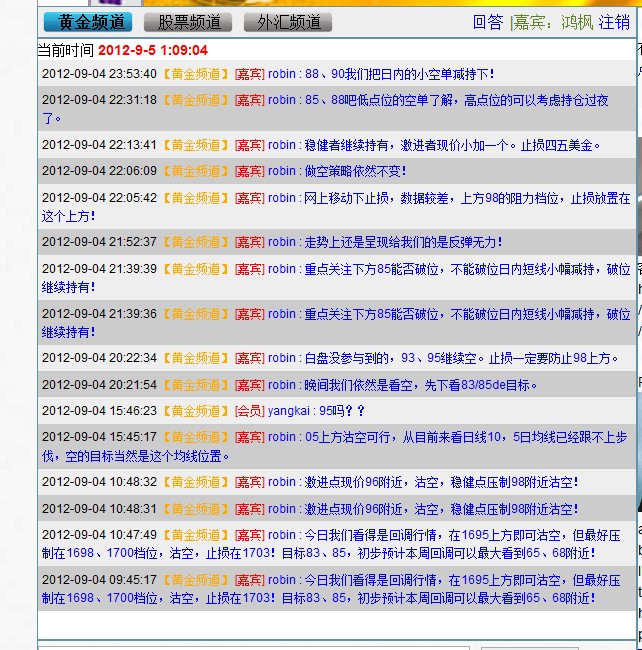Image resolution: width=642 pixels, height=650 pixels.
Task: Select the 外汇频道 tab
Action: (x=287, y=22)
